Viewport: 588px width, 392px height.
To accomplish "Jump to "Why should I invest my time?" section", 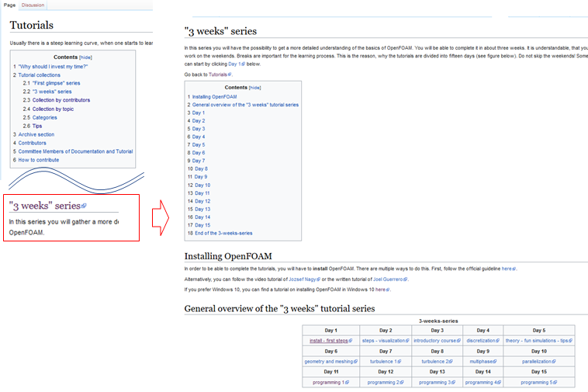I will click(54, 67).
